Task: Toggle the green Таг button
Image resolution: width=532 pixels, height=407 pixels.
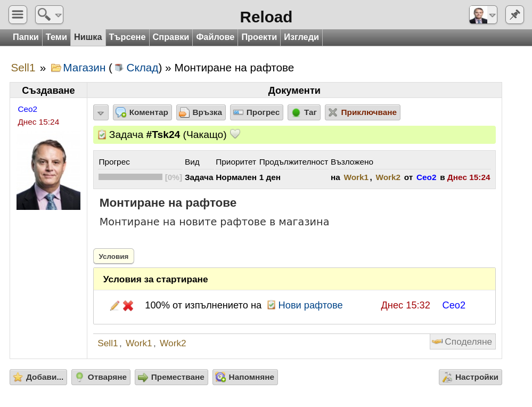Action: tap(304, 112)
